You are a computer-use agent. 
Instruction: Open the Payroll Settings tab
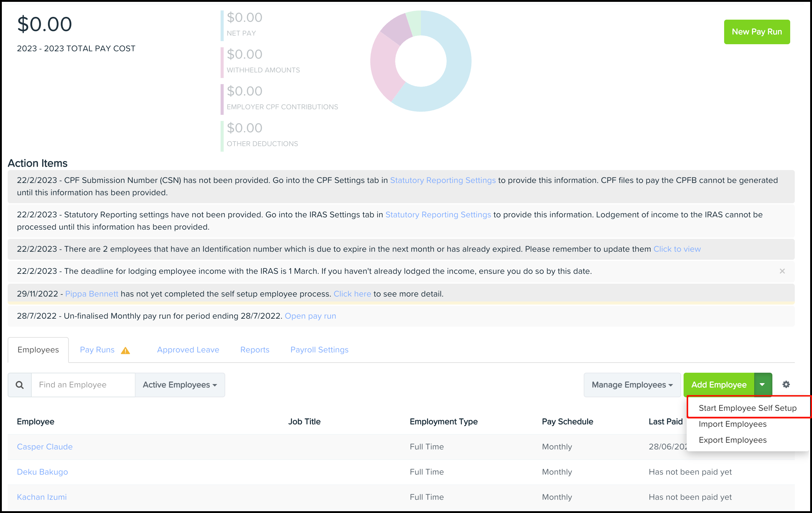319,350
